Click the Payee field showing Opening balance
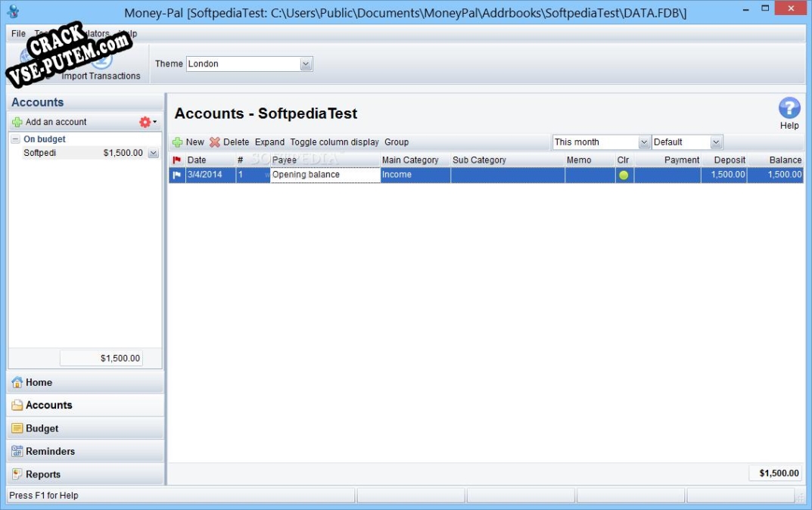This screenshot has width=812, height=510. (x=325, y=175)
